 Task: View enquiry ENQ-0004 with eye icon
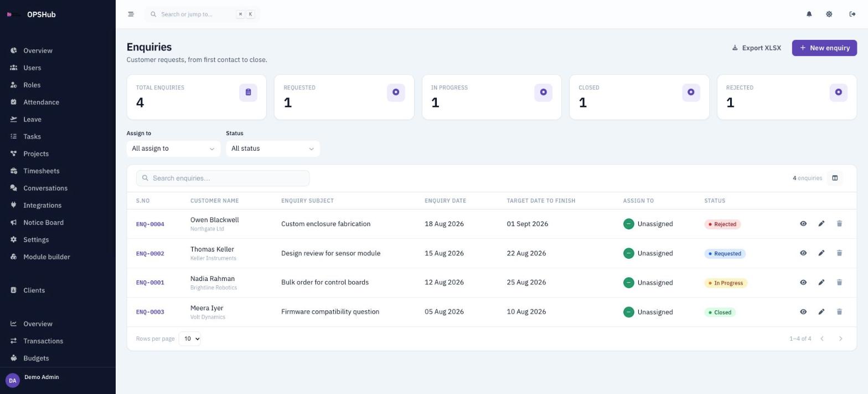tap(803, 224)
